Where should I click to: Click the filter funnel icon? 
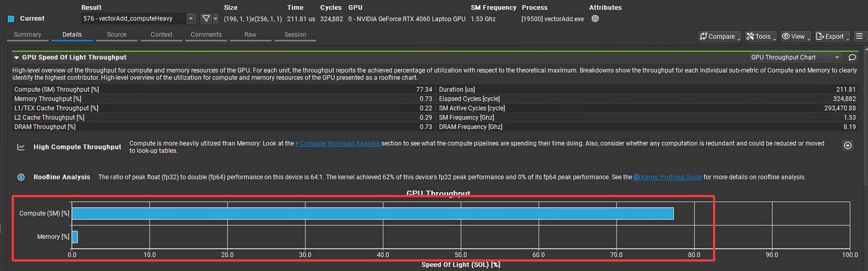point(206,19)
